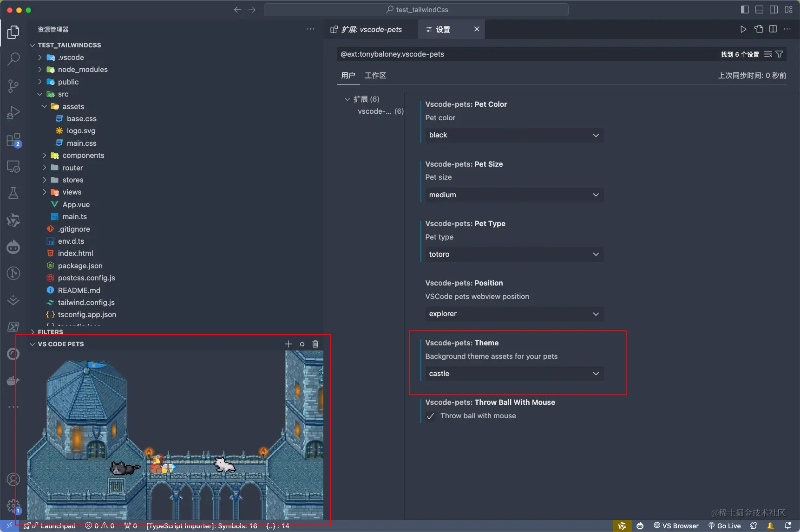Open the main.ts file
This screenshot has width=800, height=532.
75,217
